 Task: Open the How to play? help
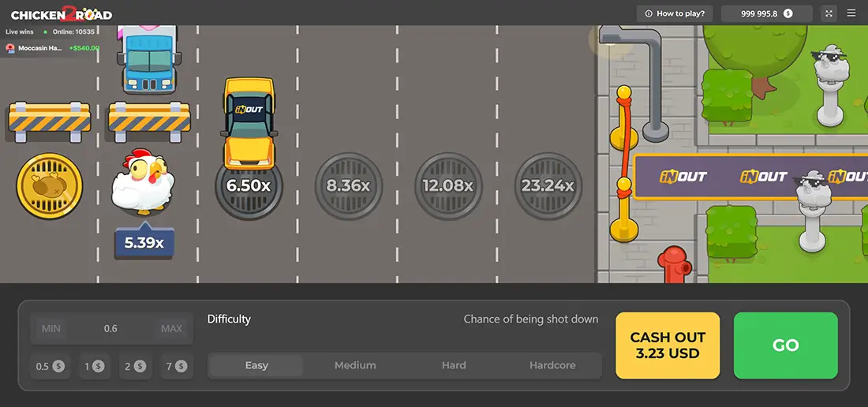tap(675, 13)
